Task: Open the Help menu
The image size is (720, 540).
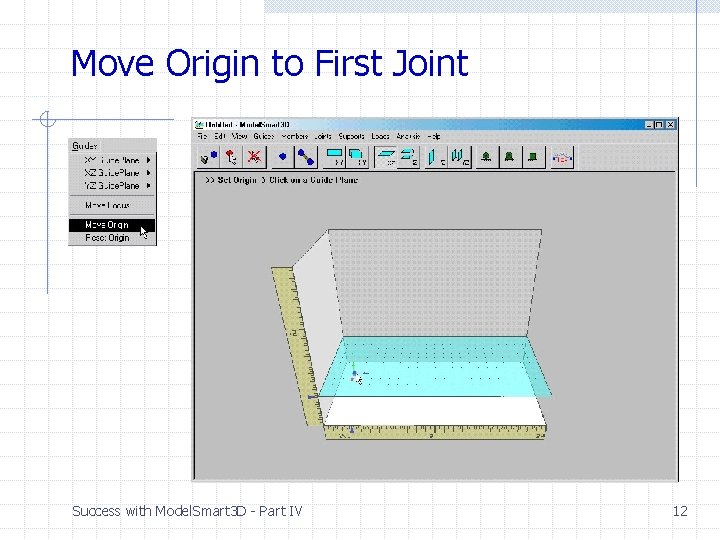Action: click(434, 136)
